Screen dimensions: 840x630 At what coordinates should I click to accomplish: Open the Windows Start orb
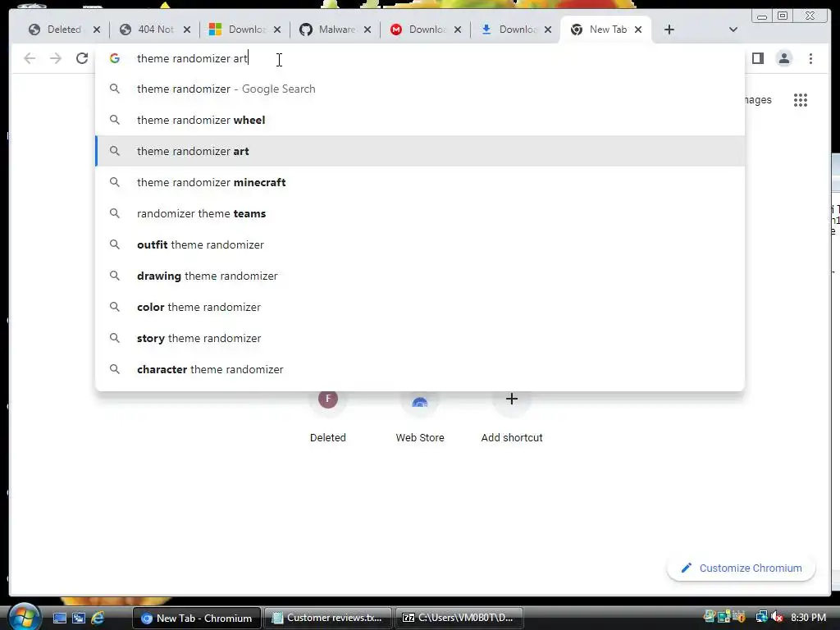click(24, 617)
